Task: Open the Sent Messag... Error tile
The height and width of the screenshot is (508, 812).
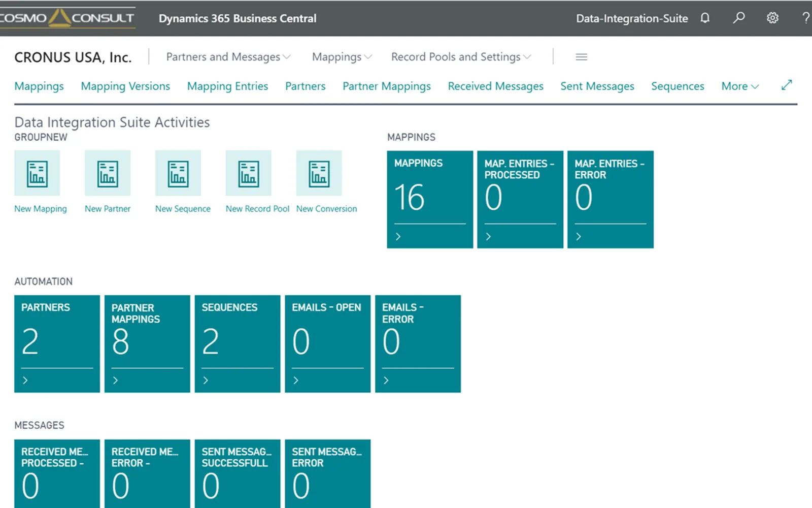Action: 328,473
